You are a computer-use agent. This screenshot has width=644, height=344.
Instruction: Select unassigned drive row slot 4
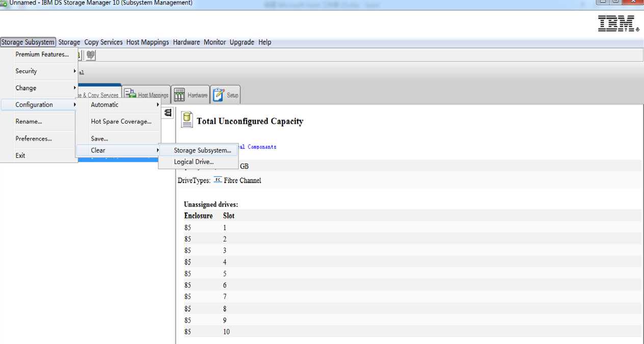coord(413,262)
